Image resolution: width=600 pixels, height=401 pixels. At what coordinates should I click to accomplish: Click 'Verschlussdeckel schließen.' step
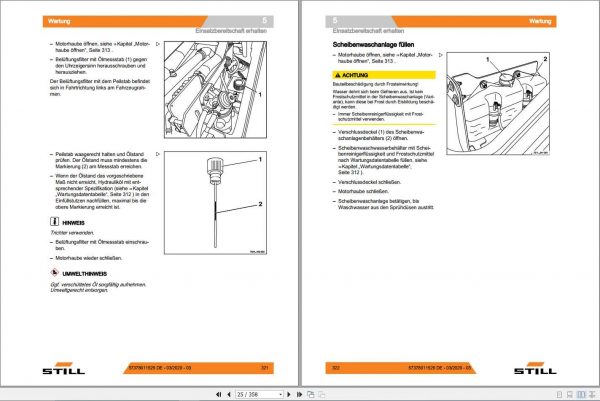pyautogui.click(x=369, y=182)
